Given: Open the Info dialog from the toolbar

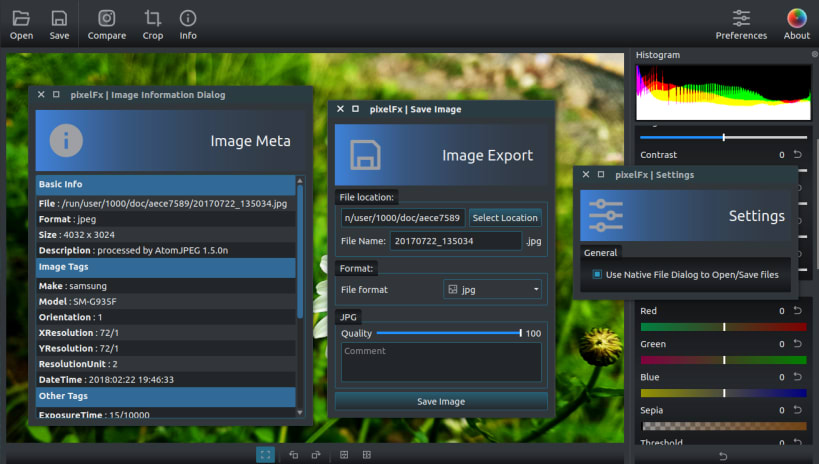Looking at the screenshot, I should (188, 25).
